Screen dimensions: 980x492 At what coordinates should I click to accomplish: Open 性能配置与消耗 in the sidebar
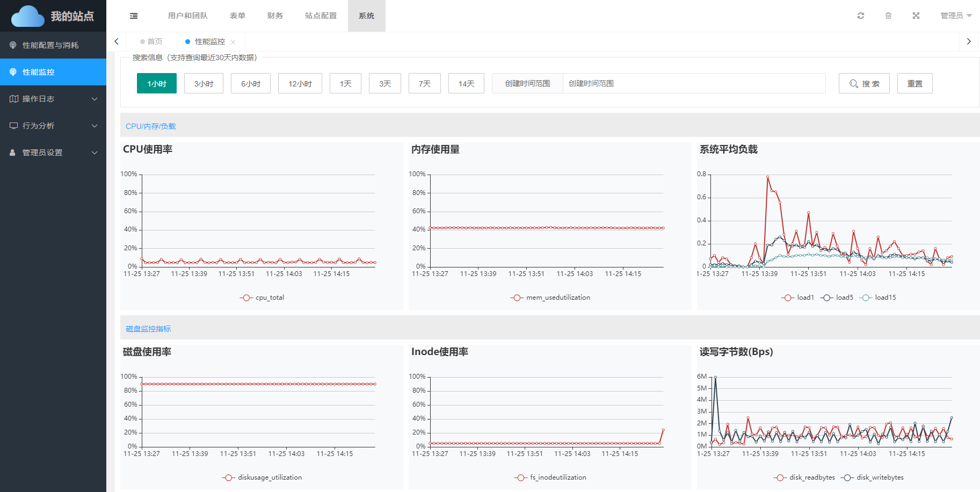tap(53, 45)
